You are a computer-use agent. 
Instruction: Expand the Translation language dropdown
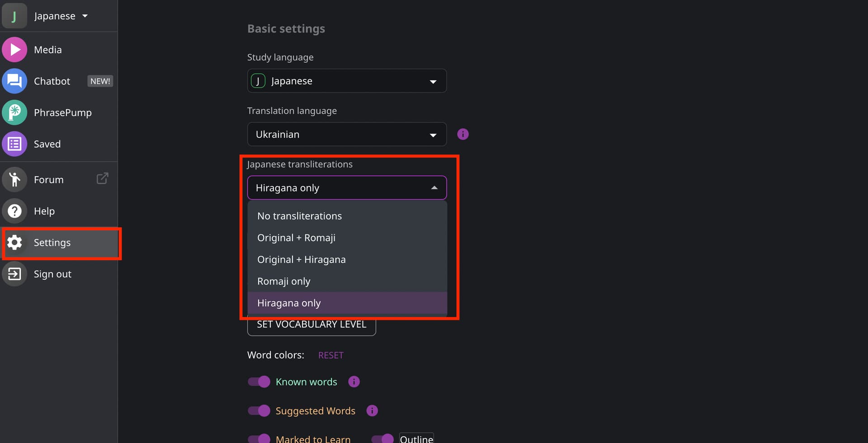click(347, 135)
